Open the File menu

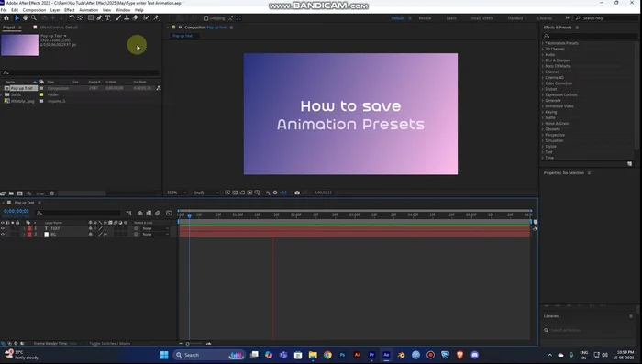[4, 10]
